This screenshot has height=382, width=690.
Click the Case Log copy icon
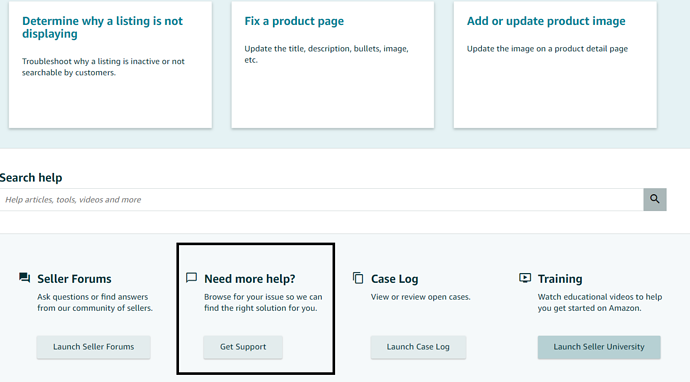358,278
